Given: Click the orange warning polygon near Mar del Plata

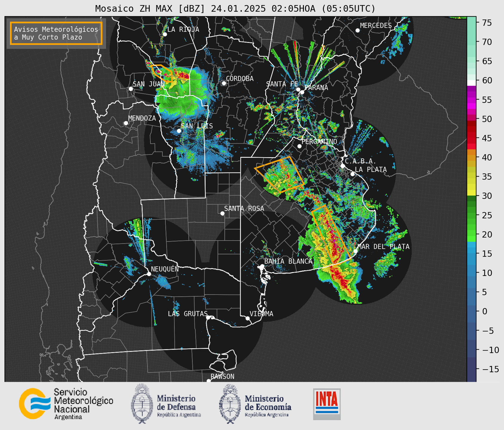Looking at the screenshot, I should tap(331, 234).
